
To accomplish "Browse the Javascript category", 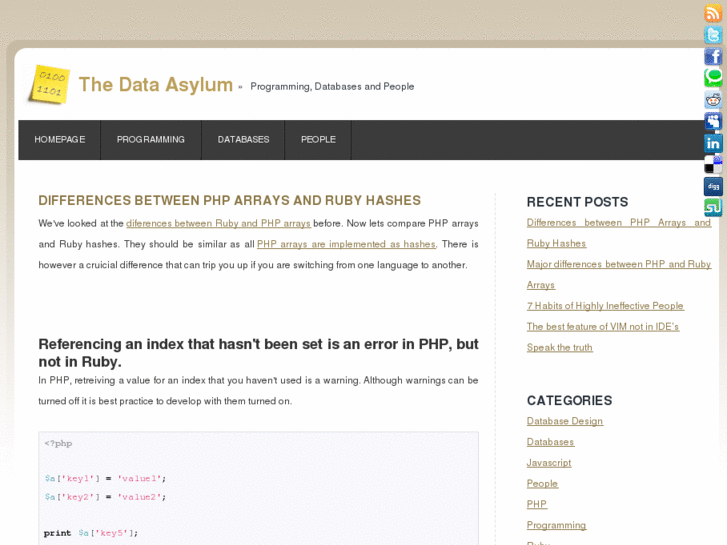I will click(549, 463).
